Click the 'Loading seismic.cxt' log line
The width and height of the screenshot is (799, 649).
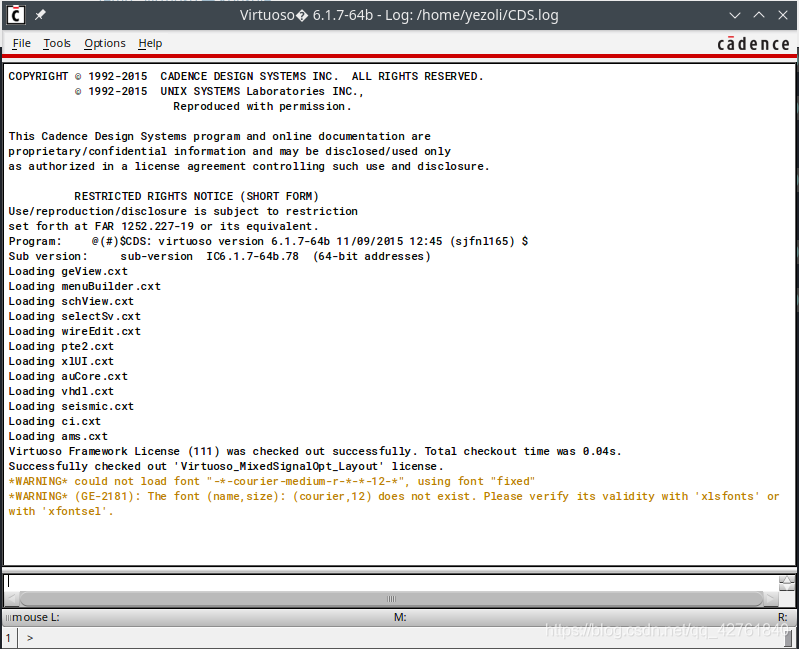(71, 407)
